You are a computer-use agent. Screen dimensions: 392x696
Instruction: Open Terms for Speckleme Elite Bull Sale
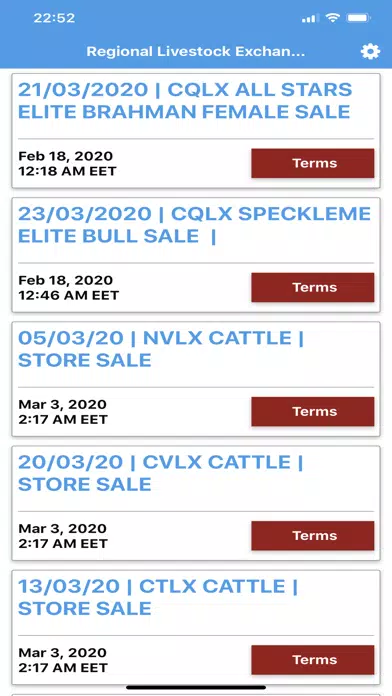[313, 288]
